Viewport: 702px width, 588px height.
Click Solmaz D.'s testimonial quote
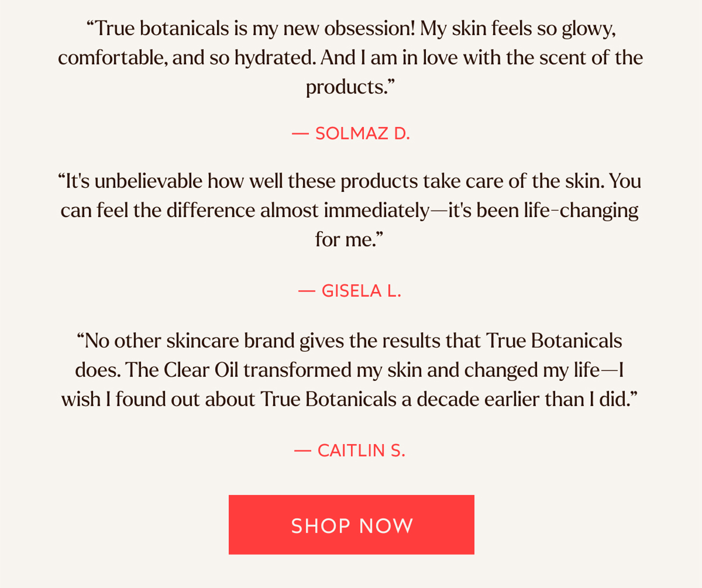click(351, 57)
